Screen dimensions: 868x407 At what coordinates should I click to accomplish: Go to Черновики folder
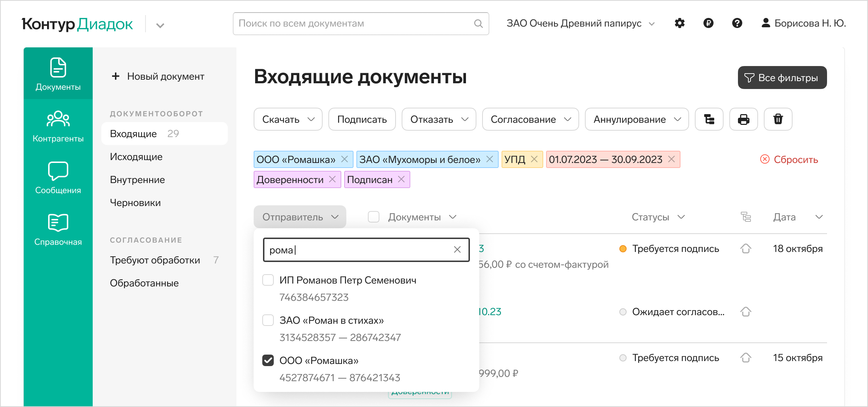(135, 202)
